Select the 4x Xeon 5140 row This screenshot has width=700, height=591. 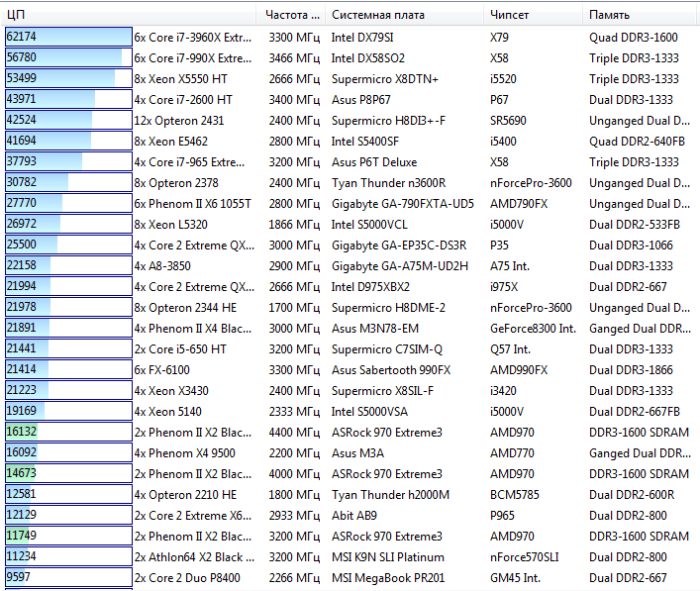pyautogui.click(x=350, y=412)
